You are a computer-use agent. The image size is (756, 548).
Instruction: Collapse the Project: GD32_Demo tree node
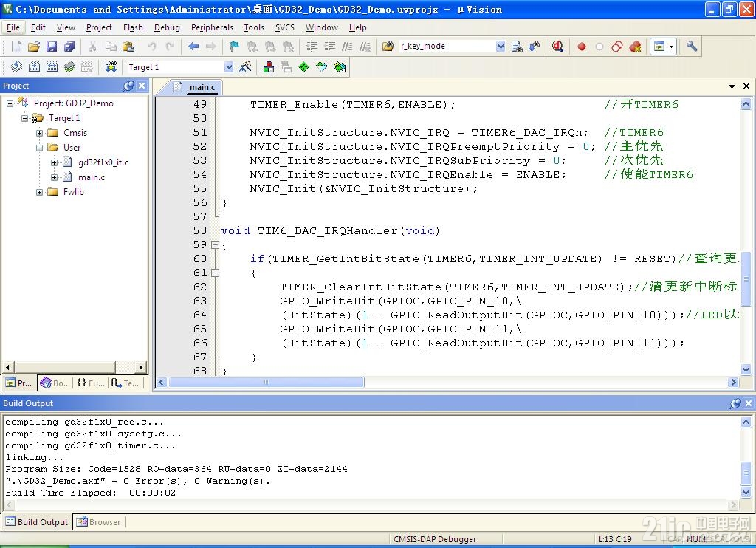tap(10, 103)
